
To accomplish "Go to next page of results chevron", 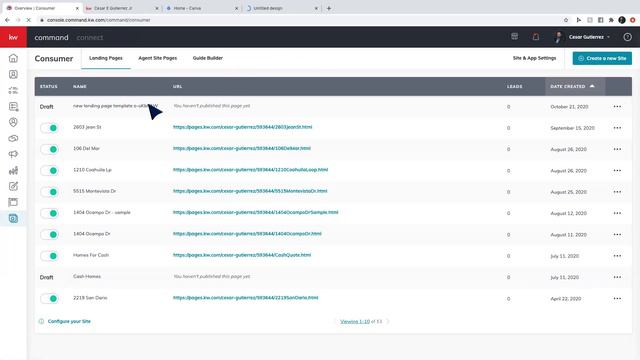I will [x=388, y=322].
